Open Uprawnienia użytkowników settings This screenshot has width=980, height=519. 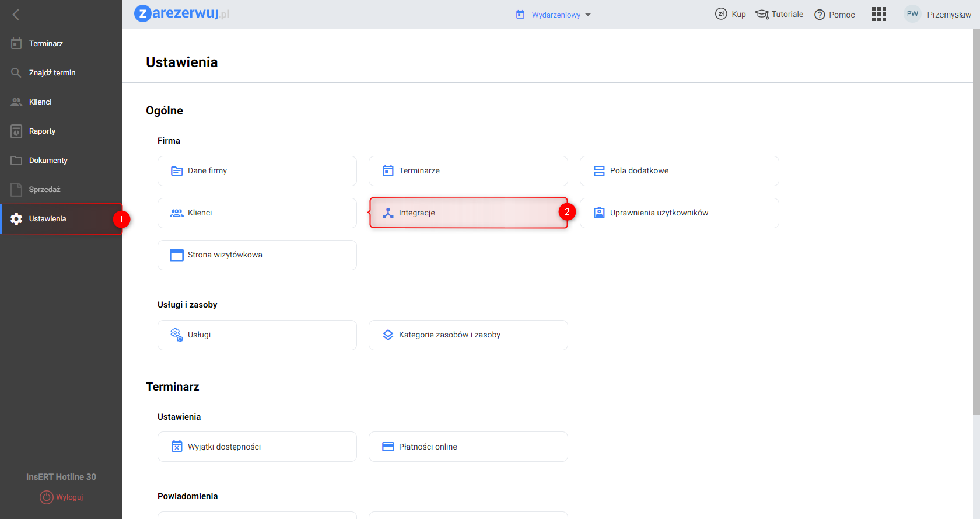[679, 213]
